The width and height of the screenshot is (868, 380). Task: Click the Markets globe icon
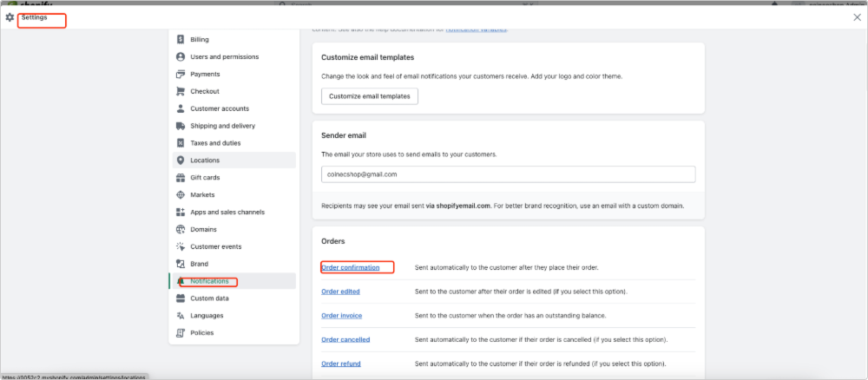coord(181,195)
